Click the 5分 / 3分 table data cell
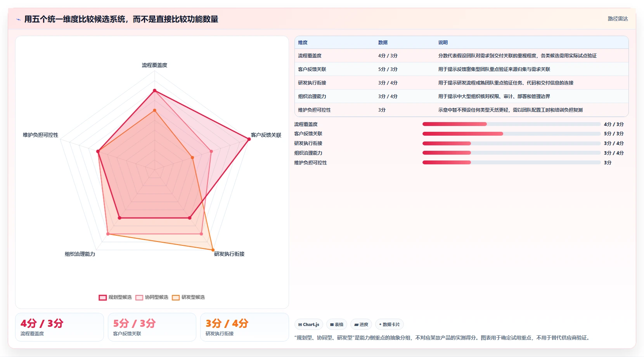 coord(388,69)
